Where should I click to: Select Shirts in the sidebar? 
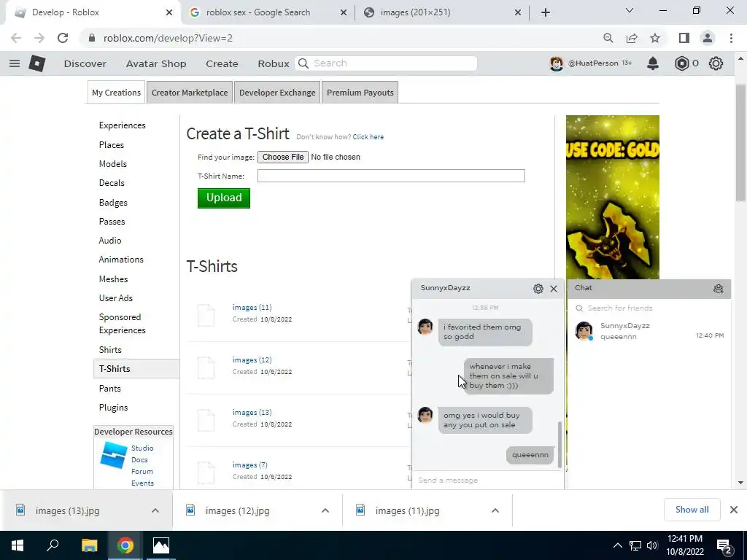[x=110, y=349]
